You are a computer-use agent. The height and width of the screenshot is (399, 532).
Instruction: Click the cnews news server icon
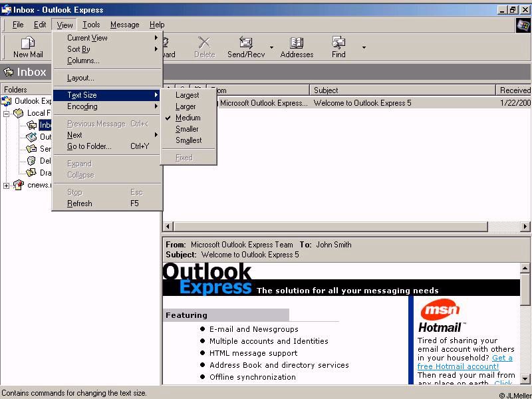click(18, 185)
